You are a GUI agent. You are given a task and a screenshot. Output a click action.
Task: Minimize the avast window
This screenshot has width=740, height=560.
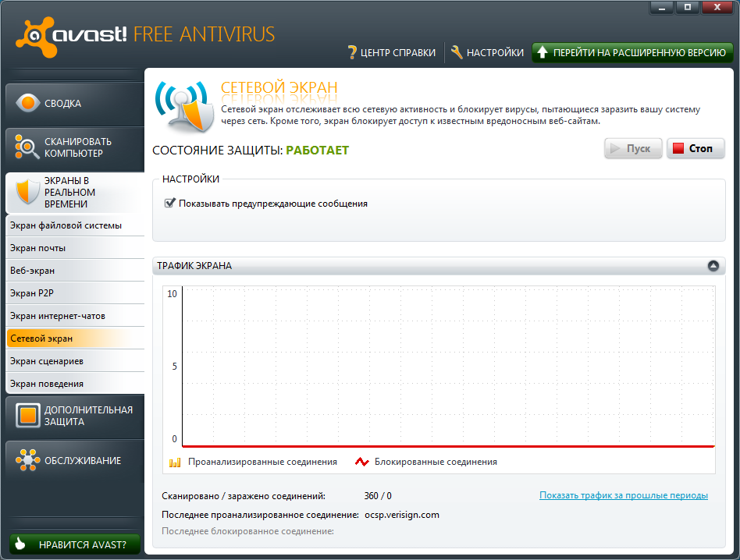662,8
